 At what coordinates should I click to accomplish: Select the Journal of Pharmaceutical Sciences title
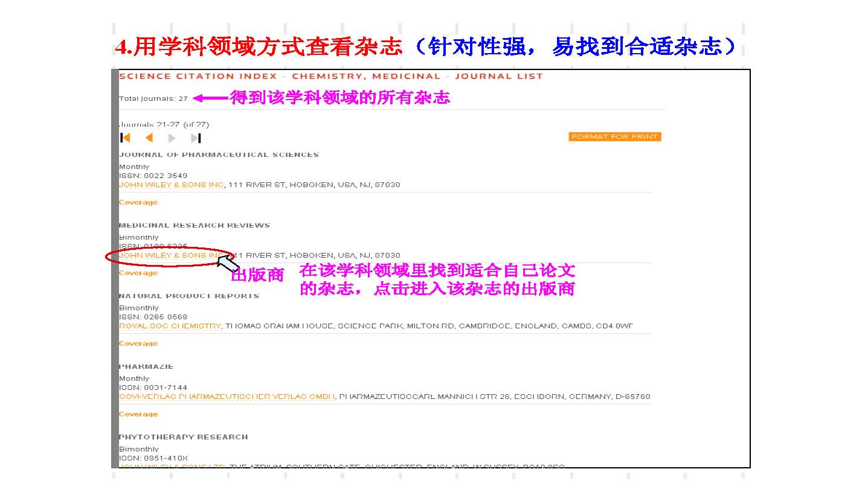[219, 155]
